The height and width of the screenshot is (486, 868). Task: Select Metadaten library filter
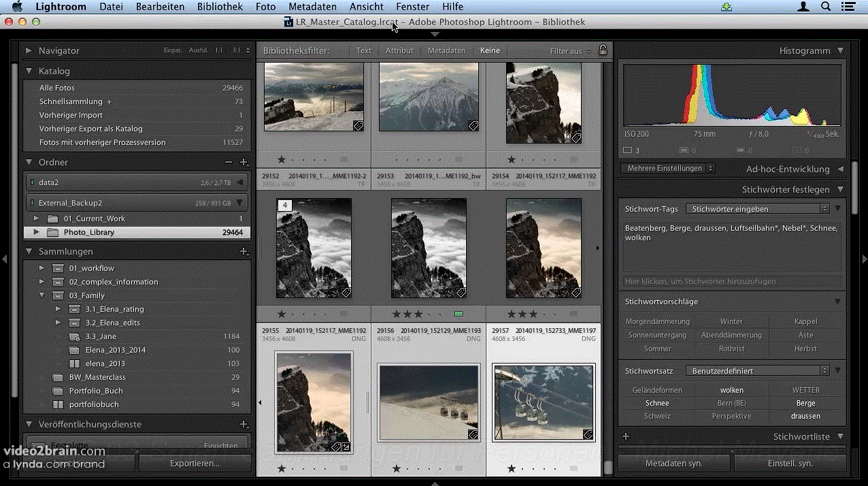click(447, 50)
